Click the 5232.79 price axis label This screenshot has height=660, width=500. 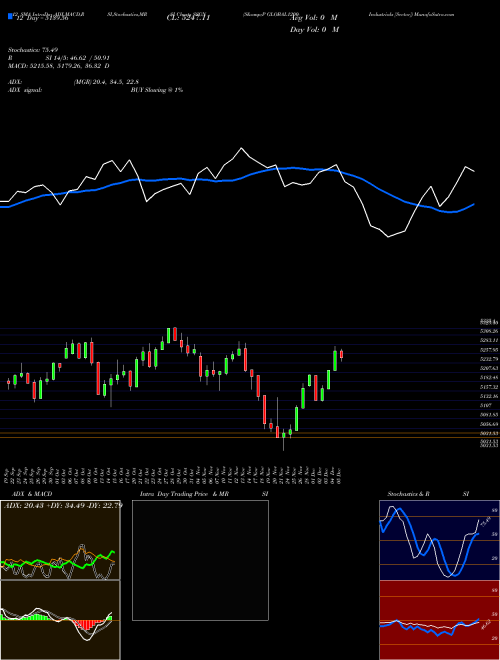489,359
